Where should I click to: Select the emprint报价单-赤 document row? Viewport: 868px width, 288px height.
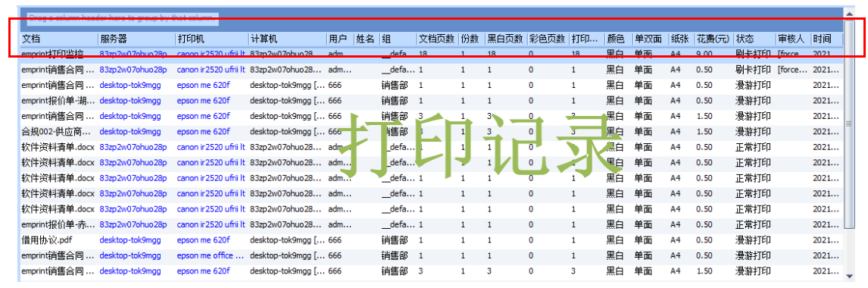[432, 225]
